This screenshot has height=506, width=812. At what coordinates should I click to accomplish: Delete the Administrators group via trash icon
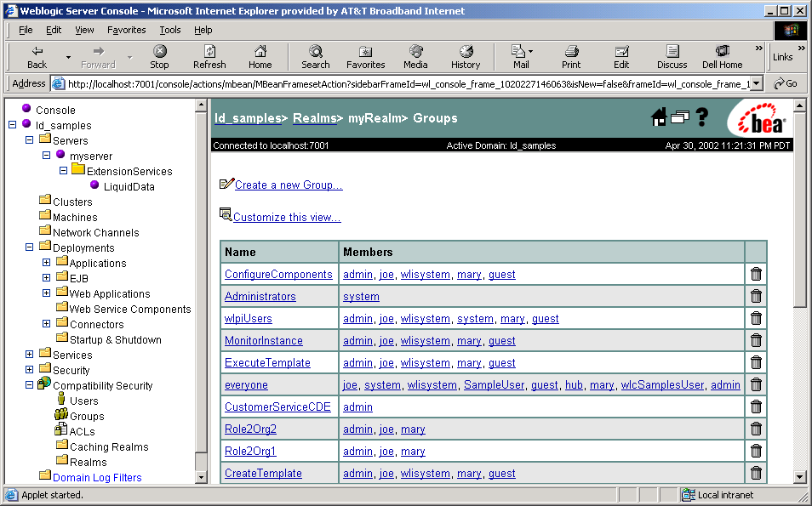pyautogui.click(x=756, y=297)
